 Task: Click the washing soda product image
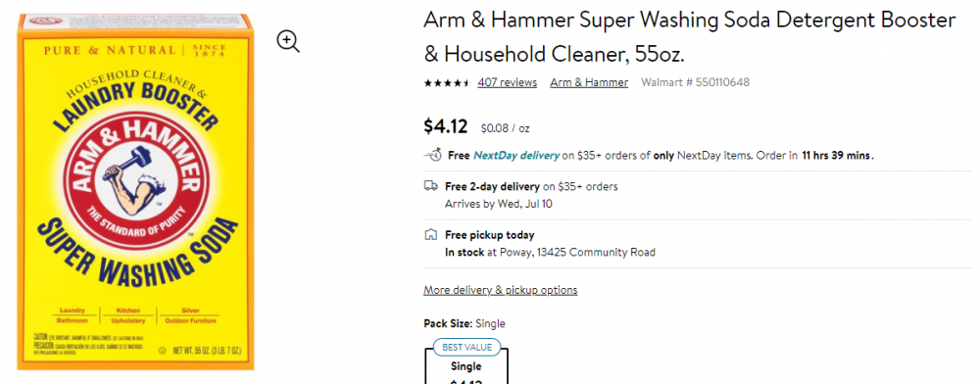[136, 191]
